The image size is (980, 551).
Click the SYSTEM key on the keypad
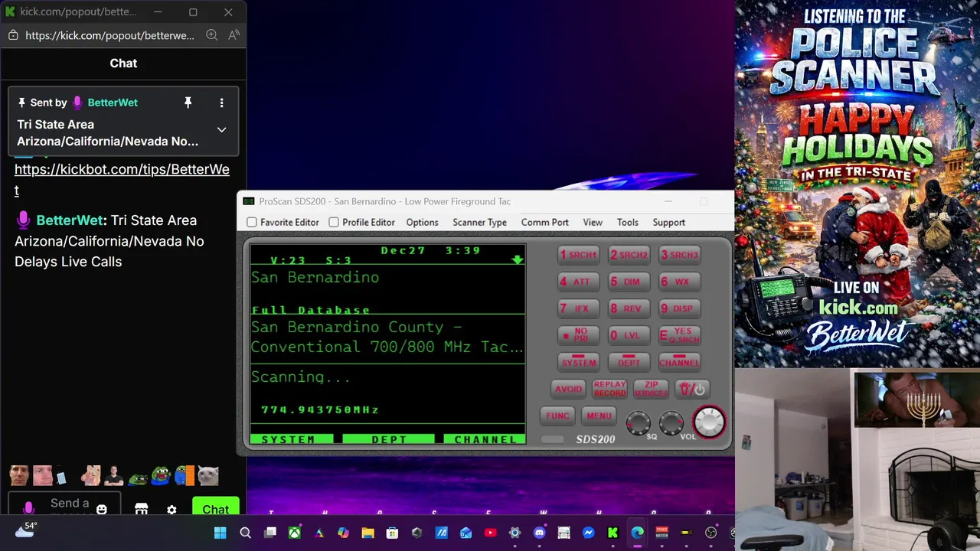click(579, 361)
